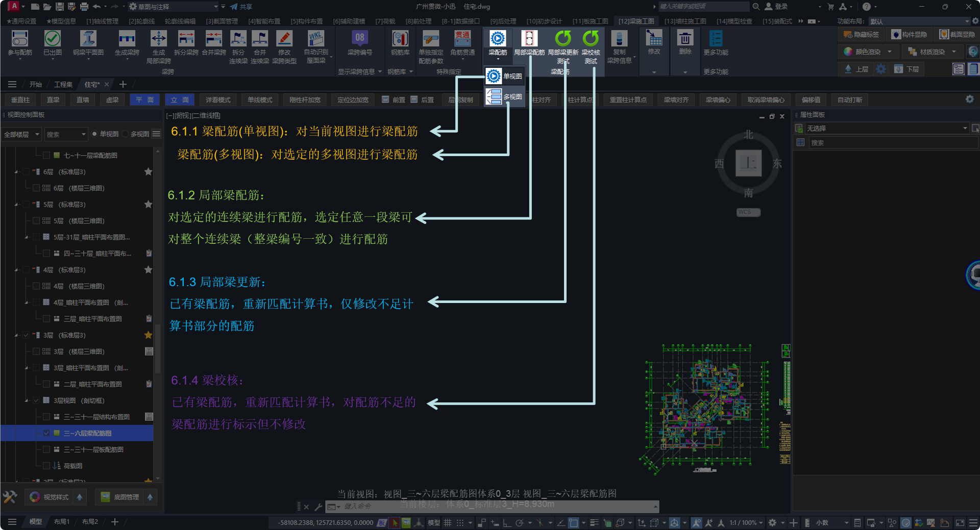Run the 梁校核 check tool
This screenshot has width=980, height=530.
pos(591,39)
